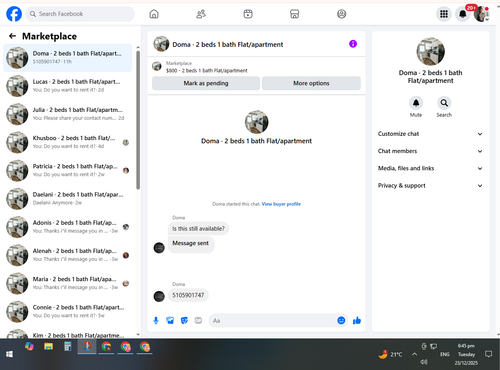
Task: Open the Home tab icon
Action: [154, 14]
